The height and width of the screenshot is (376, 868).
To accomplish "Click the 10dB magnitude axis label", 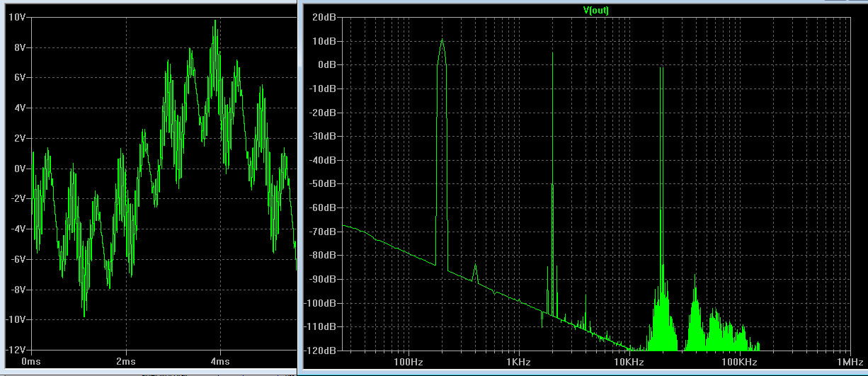I will (x=324, y=41).
